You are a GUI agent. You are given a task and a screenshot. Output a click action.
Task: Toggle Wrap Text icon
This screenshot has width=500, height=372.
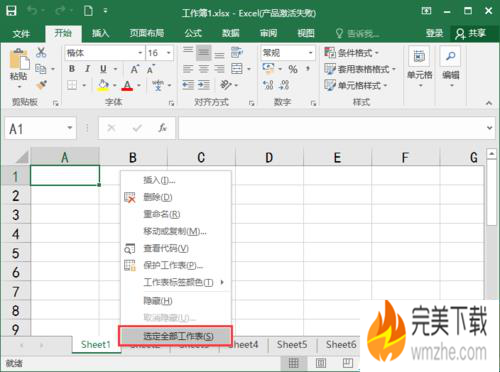pos(237,52)
